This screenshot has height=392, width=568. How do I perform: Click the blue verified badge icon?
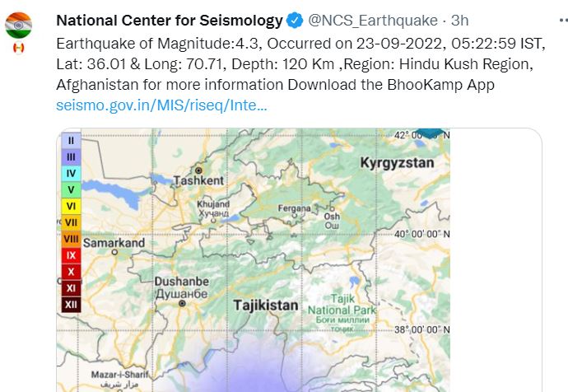click(x=293, y=21)
